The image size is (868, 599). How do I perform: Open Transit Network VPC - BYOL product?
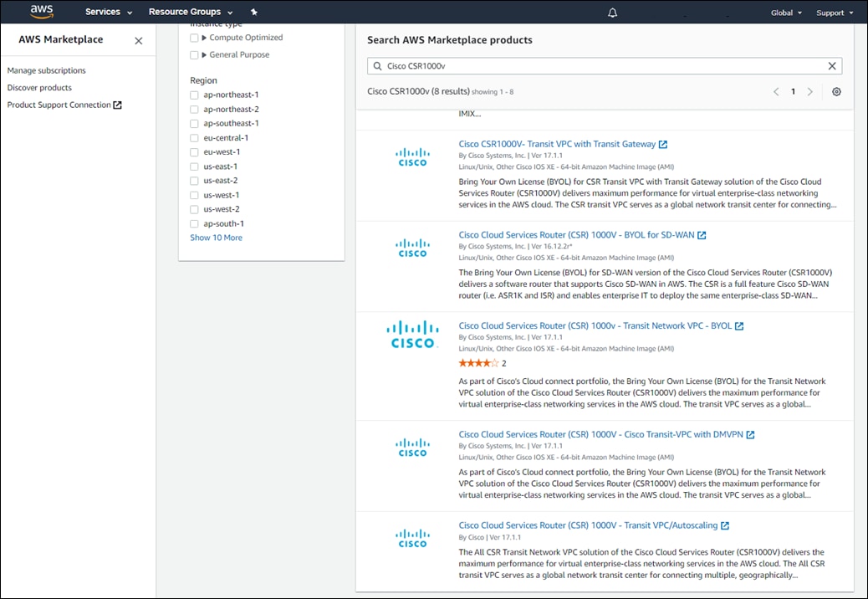pyautogui.click(x=595, y=325)
